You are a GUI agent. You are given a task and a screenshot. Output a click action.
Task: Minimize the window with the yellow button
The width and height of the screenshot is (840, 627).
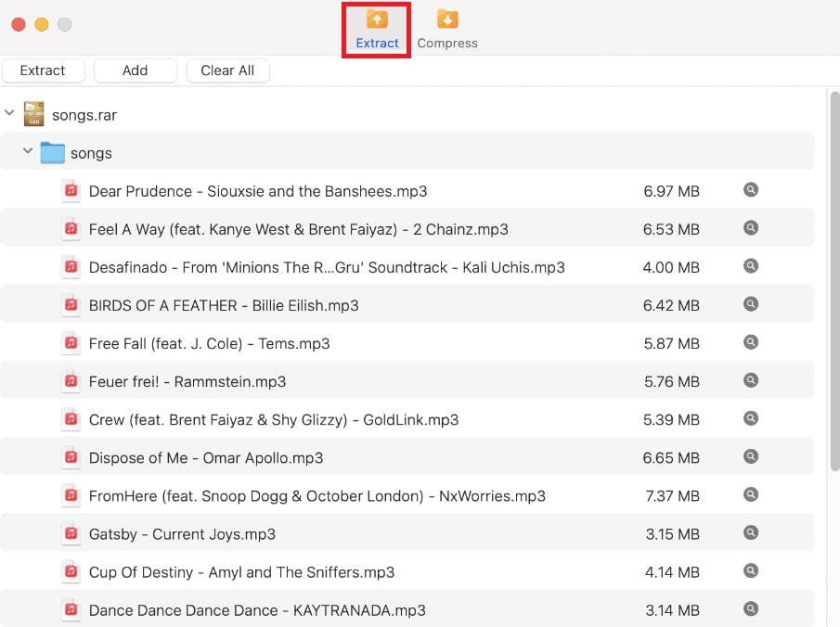pyautogui.click(x=42, y=25)
